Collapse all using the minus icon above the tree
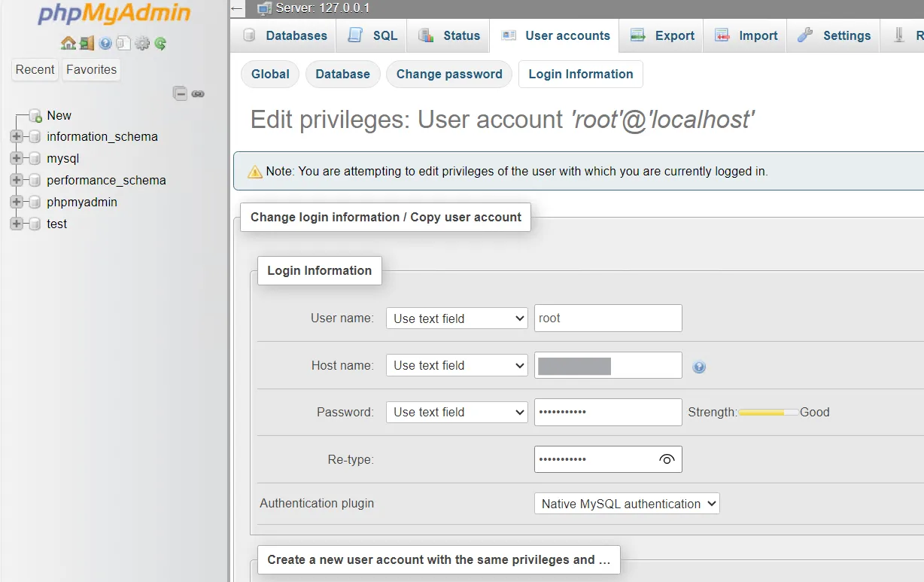 click(x=180, y=93)
